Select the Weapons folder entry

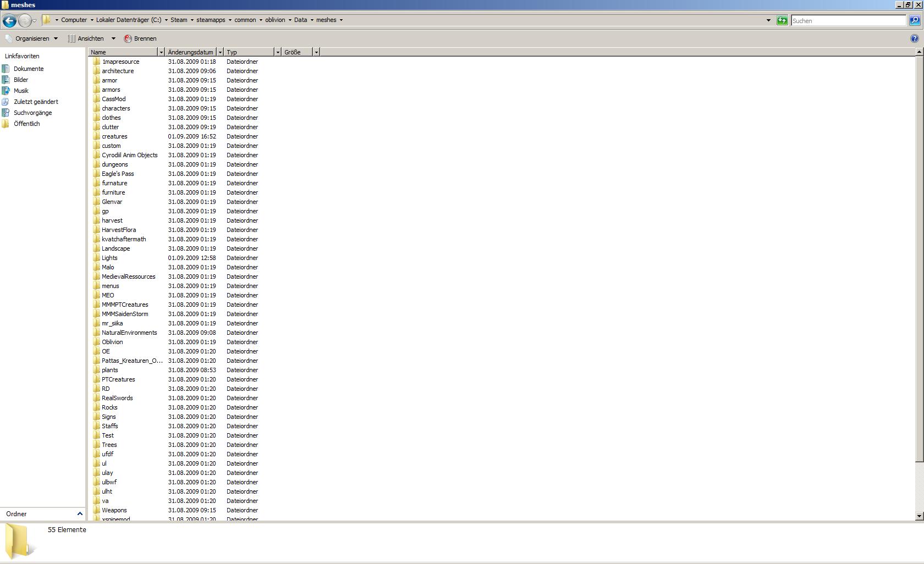pos(114,510)
